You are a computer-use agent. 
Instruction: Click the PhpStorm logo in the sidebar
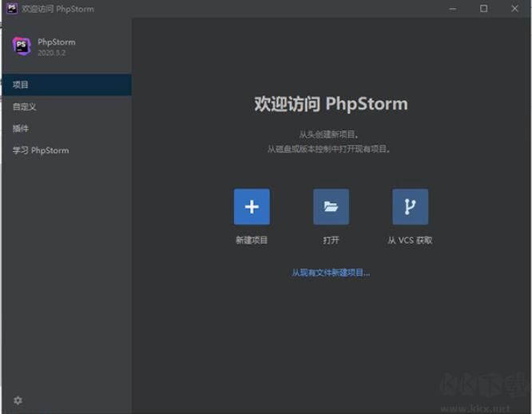point(22,46)
